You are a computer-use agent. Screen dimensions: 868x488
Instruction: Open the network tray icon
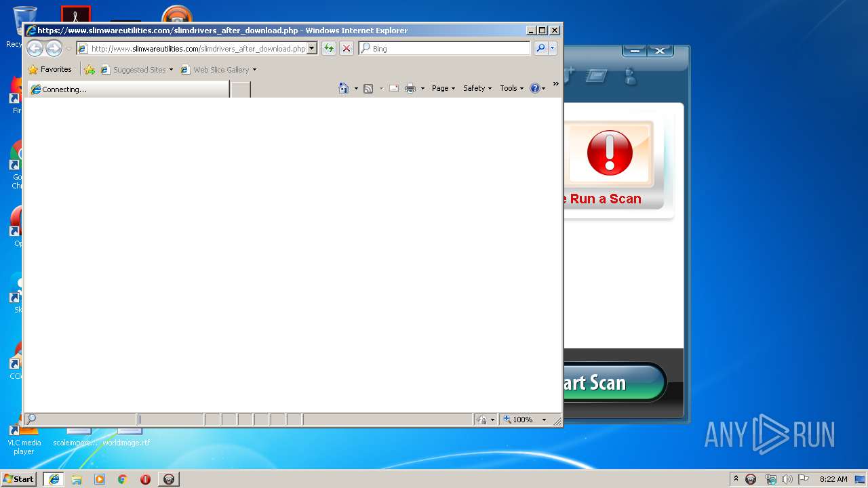770,479
